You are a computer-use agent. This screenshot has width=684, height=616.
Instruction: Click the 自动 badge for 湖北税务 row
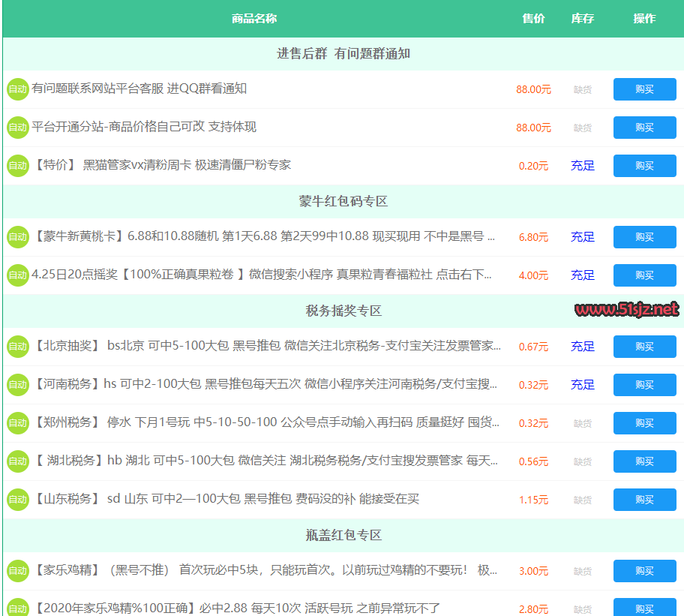click(18, 461)
